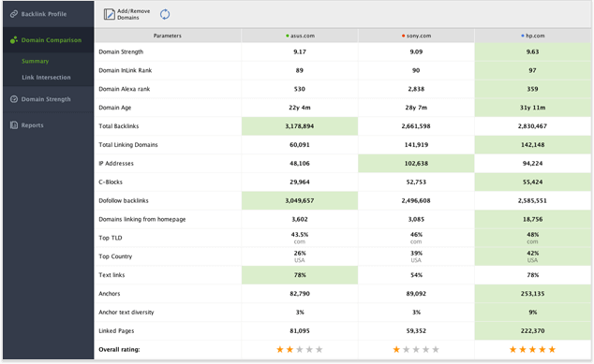Select the Linked Pages row label
This screenshot has height=364, width=594.
pyautogui.click(x=116, y=330)
